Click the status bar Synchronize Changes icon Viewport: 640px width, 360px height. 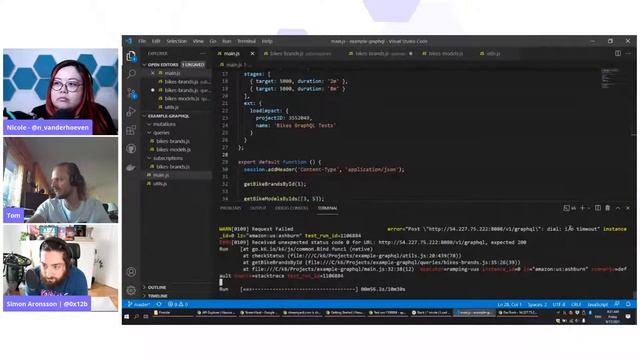159,304
